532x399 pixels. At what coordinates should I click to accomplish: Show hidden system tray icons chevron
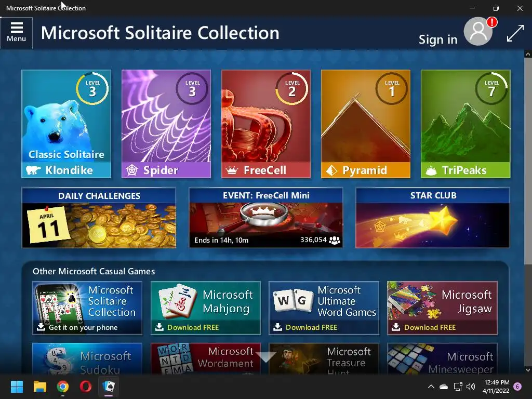[431, 387]
